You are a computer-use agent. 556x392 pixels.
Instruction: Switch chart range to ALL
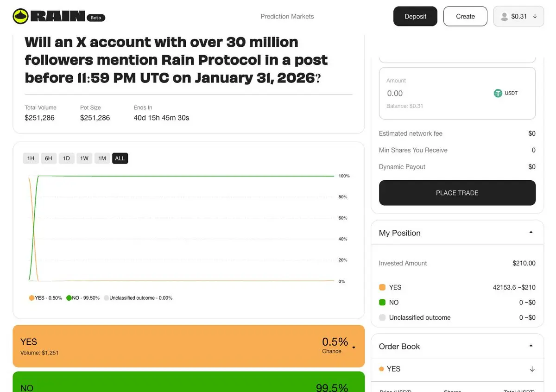pos(120,158)
